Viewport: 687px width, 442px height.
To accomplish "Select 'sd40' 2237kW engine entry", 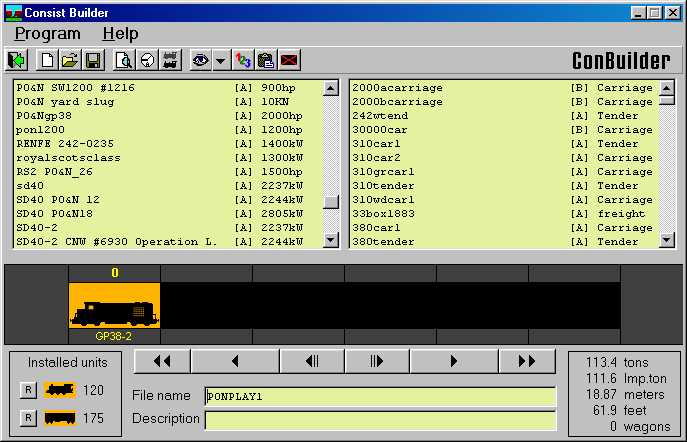I will [x=168, y=186].
